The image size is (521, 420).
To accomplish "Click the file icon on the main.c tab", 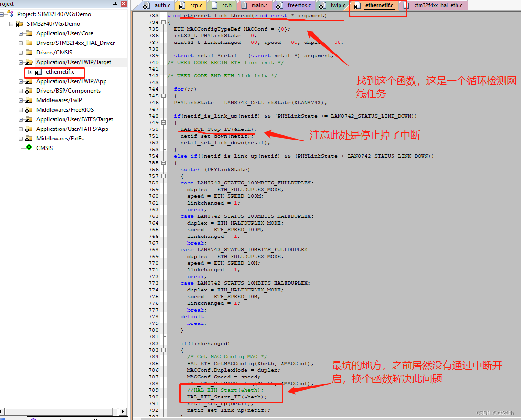I will [x=245, y=5].
